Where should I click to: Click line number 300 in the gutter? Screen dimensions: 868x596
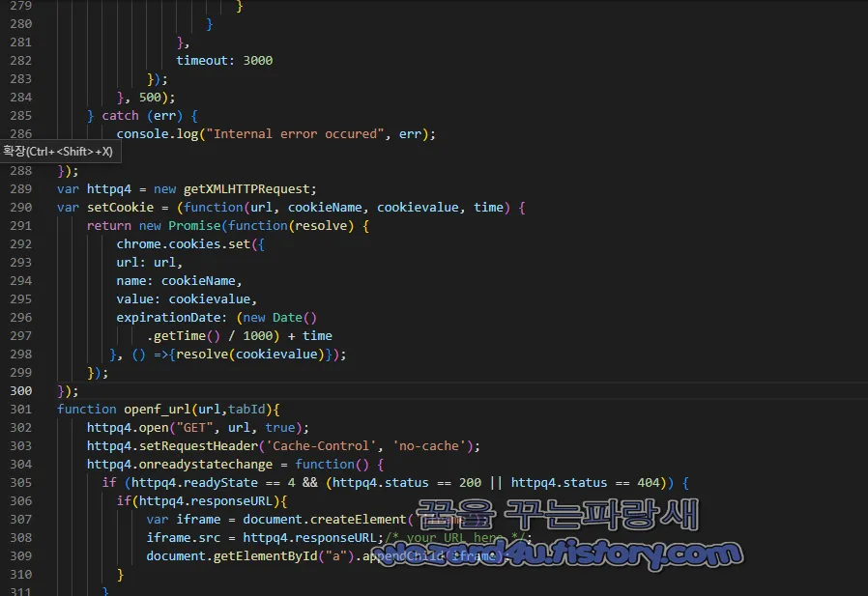tap(21, 390)
